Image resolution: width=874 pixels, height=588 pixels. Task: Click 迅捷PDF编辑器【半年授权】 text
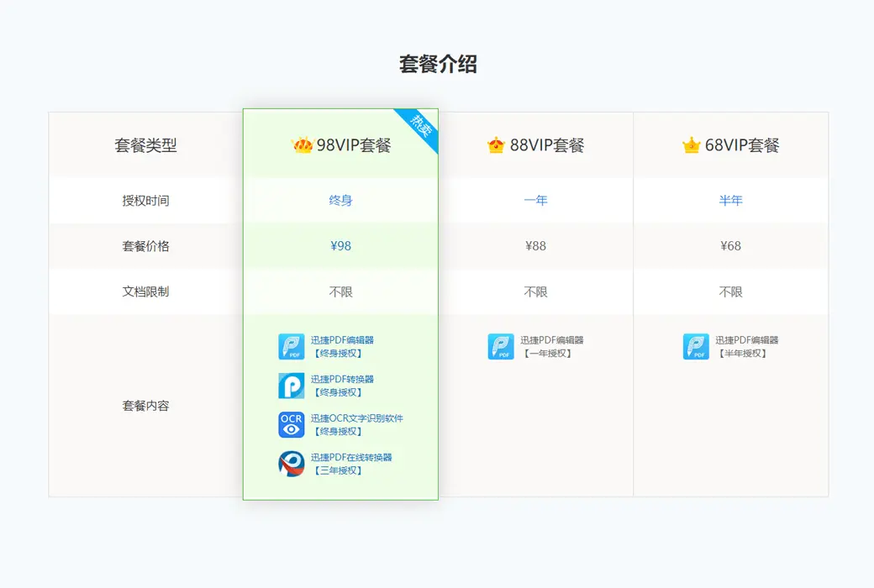747,347
